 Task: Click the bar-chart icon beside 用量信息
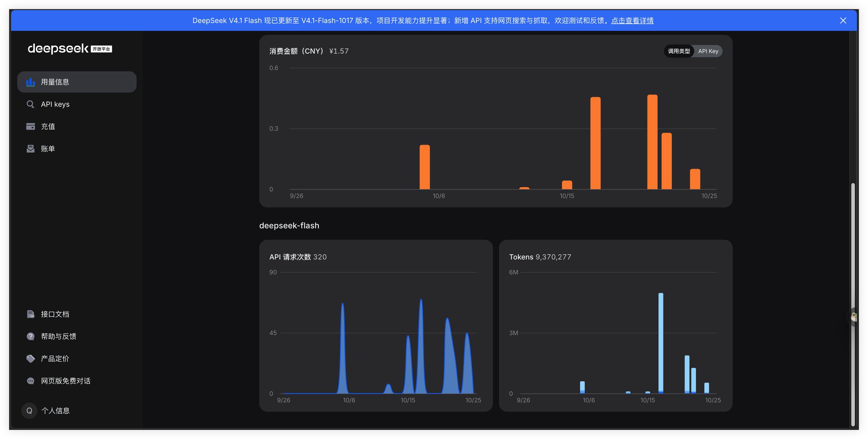pyautogui.click(x=31, y=82)
